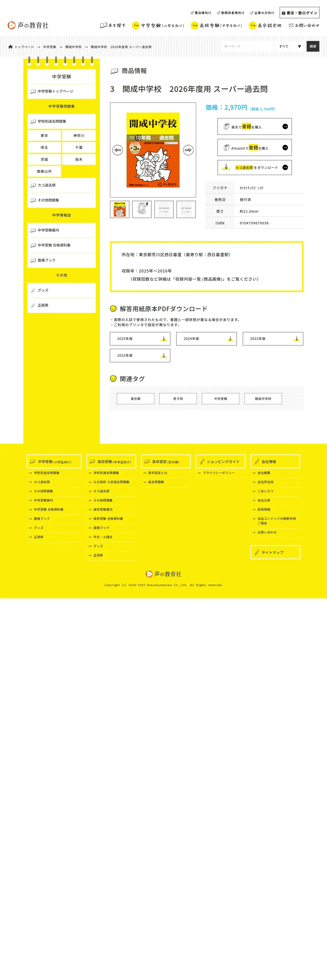Open footer サイトマップ button

click(275, 552)
